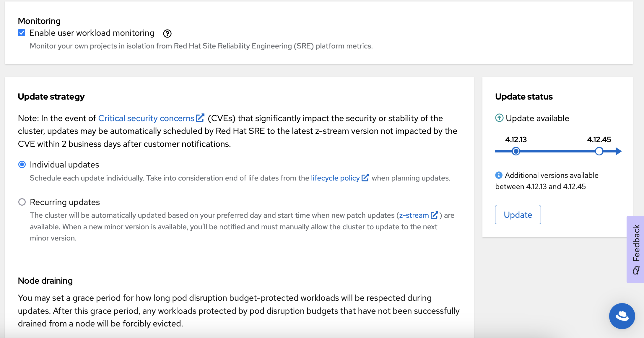644x338 pixels.
Task: Uncheck Enable user workload monitoring
Action: [22, 33]
